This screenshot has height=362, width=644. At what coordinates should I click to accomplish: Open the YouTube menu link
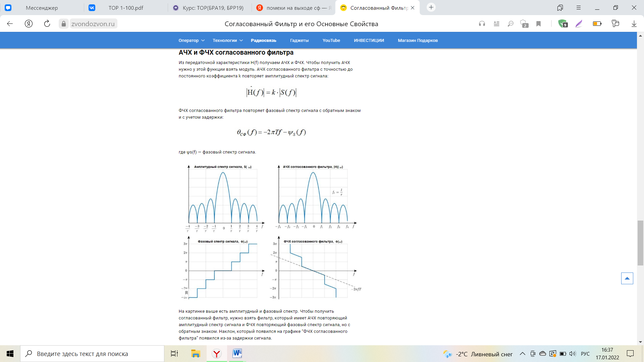click(331, 41)
